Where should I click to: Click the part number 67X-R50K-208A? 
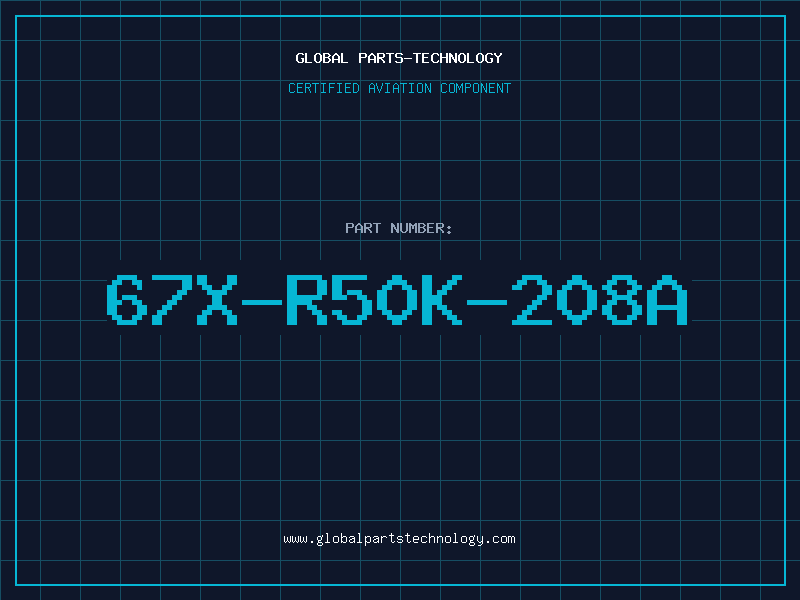397,300
